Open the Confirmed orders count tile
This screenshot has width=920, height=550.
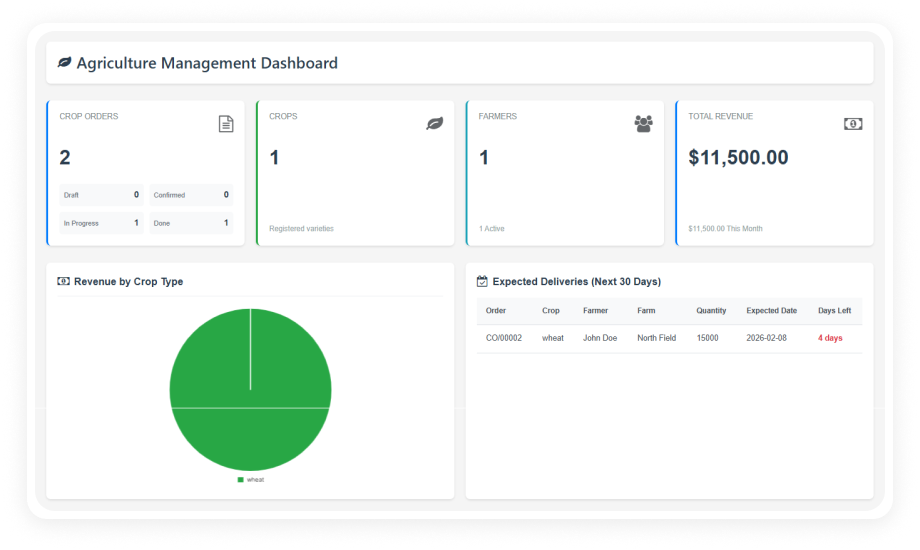[x=191, y=195]
